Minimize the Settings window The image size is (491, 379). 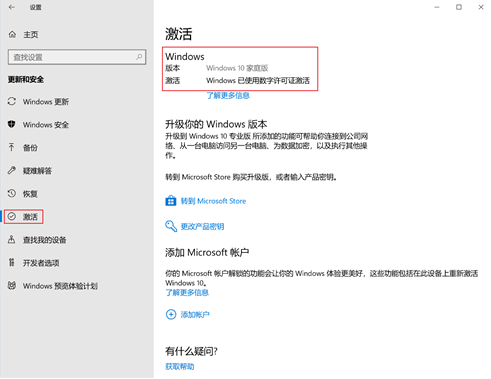tap(437, 7)
